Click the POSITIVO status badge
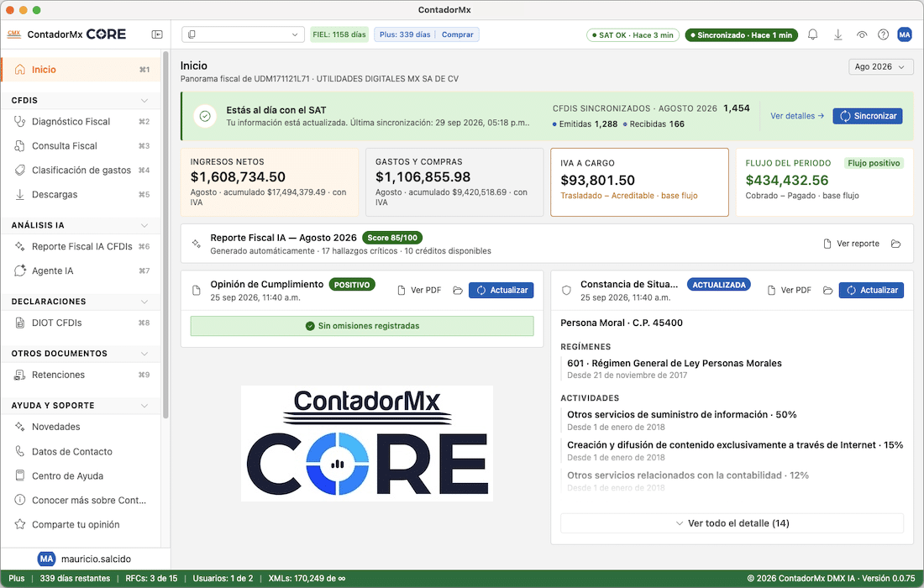Screen dimensions: 924x588 (352, 285)
